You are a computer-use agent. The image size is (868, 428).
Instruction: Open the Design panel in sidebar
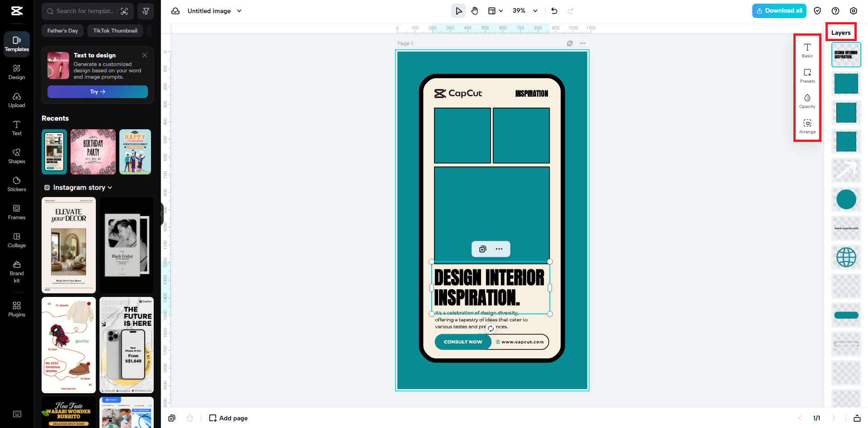16,71
